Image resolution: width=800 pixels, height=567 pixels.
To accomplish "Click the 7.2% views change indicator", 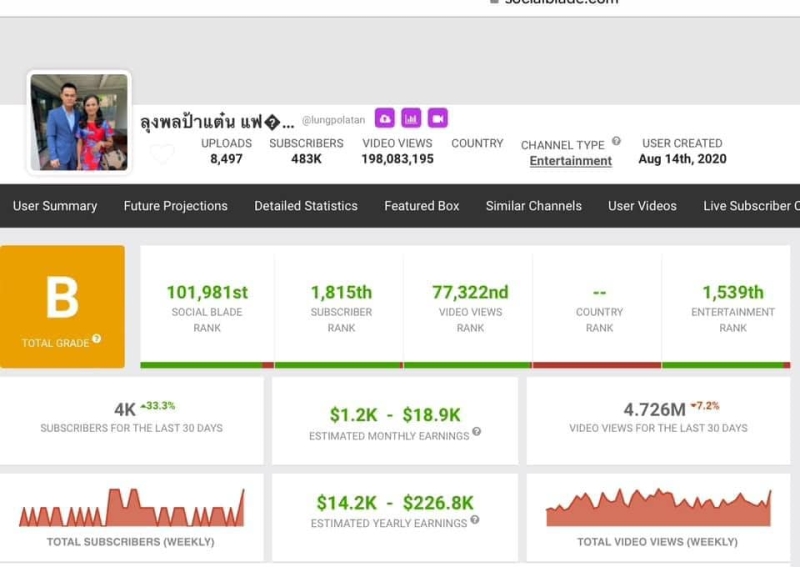I will coord(705,406).
